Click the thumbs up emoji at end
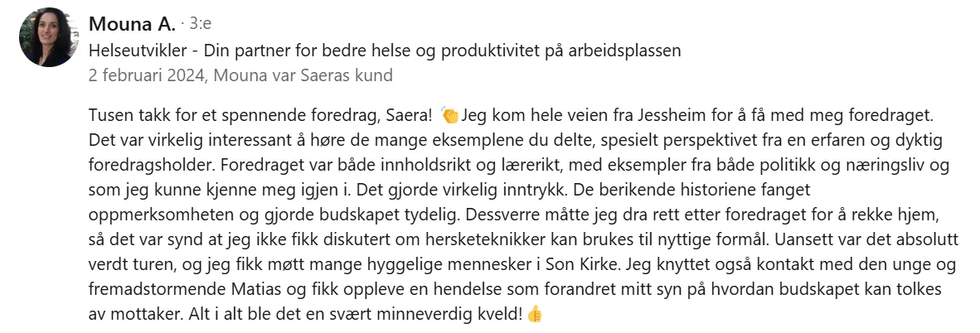The width and height of the screenshot is (980, 333). point(535,316)
